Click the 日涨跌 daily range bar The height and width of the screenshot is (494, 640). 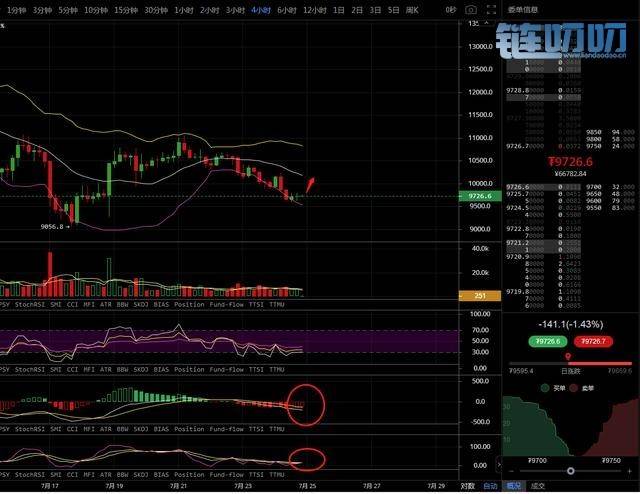pos(570,363)
